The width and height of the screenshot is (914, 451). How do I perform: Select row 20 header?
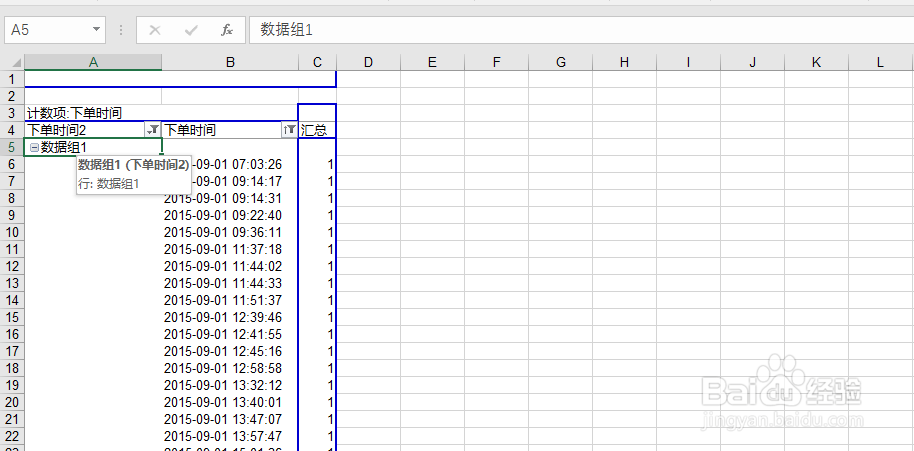12,403
